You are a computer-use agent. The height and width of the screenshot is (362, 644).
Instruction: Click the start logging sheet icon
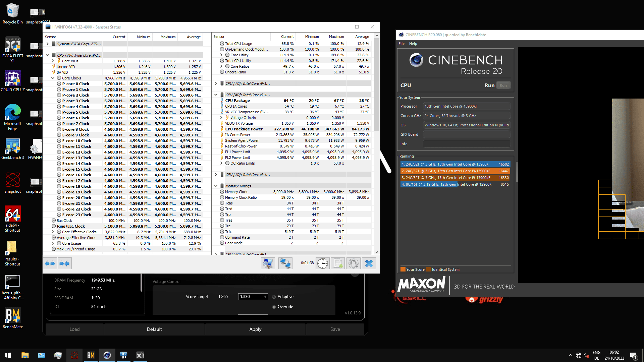338,263
